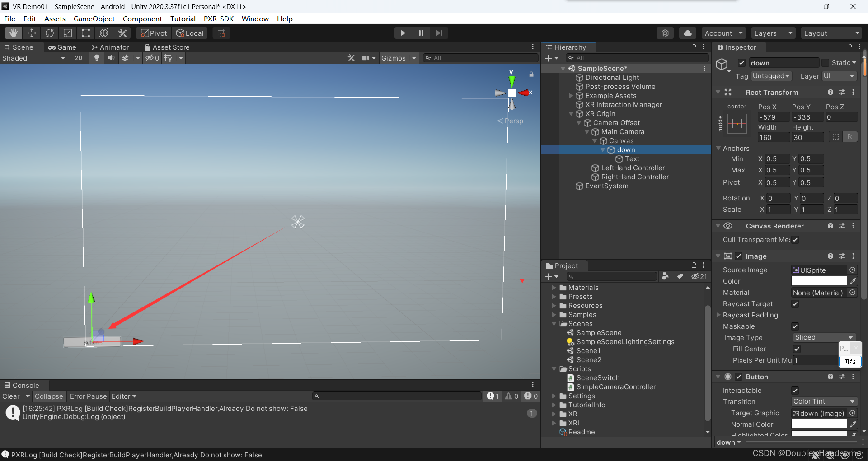Open the Layers dropdown
The width and height of the screenshot is (868, 461).
point(773,33)
